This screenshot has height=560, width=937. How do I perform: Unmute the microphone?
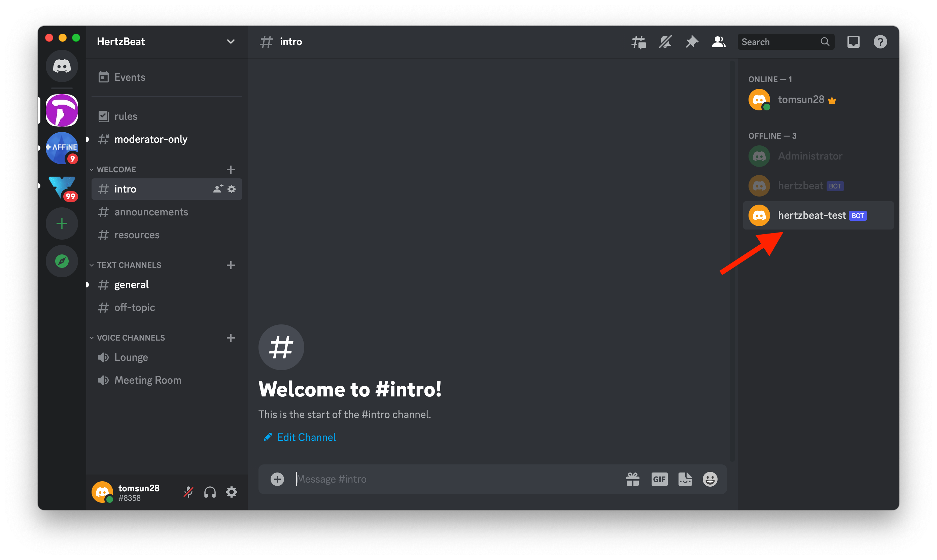tap(188, 492)
